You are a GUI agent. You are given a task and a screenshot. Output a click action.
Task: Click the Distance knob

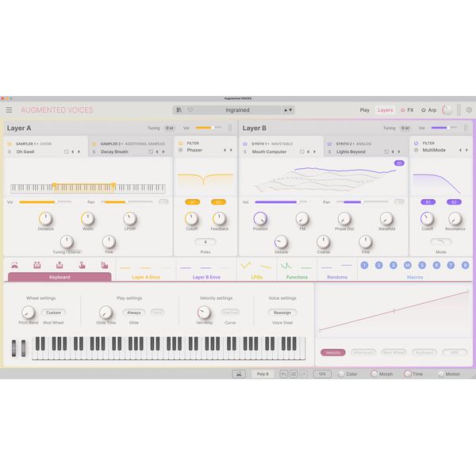pos(45,219)
